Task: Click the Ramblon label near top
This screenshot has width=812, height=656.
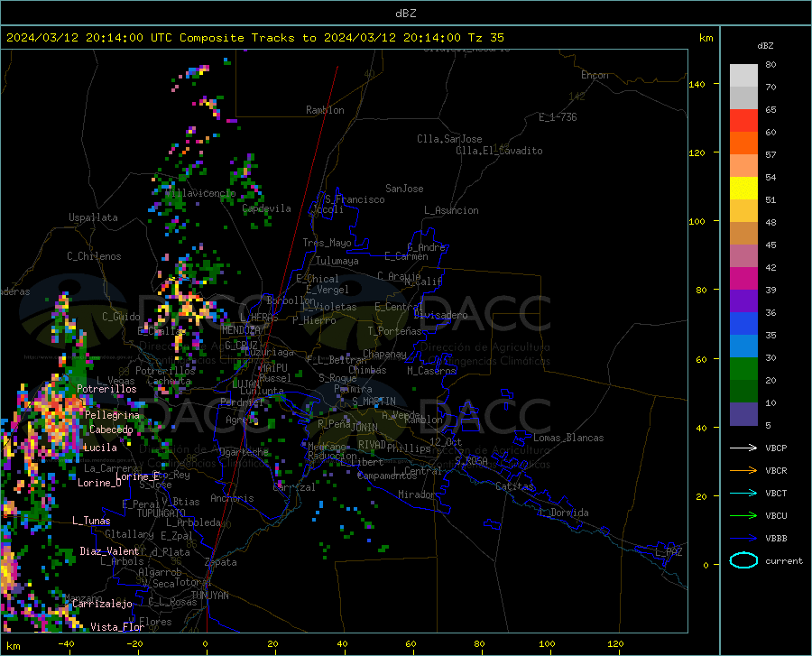Action: coord(325,110)
